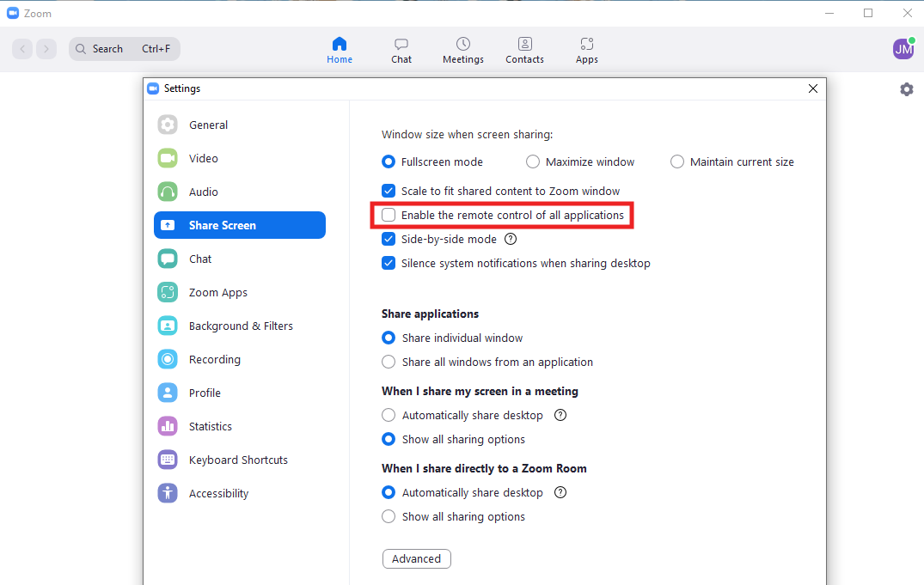Open the Chat tab in top navigation

401,50
